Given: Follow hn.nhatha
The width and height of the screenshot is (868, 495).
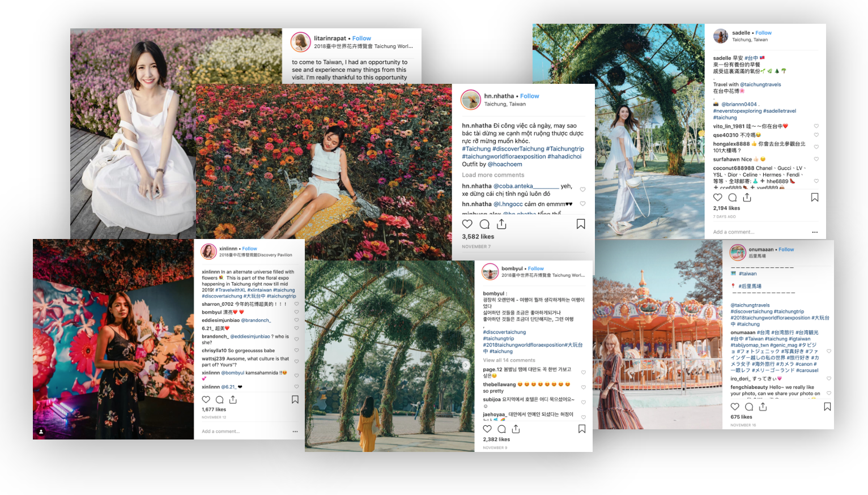Looking at the screenshot, I should (x=530, y=96).
